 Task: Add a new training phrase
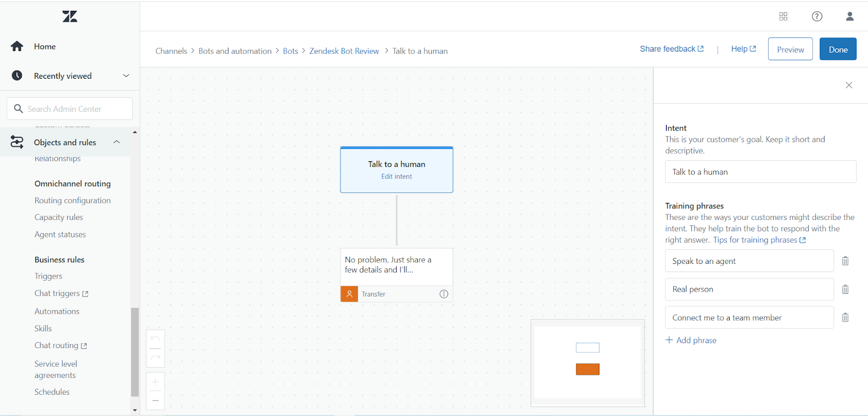pos(691,341)
